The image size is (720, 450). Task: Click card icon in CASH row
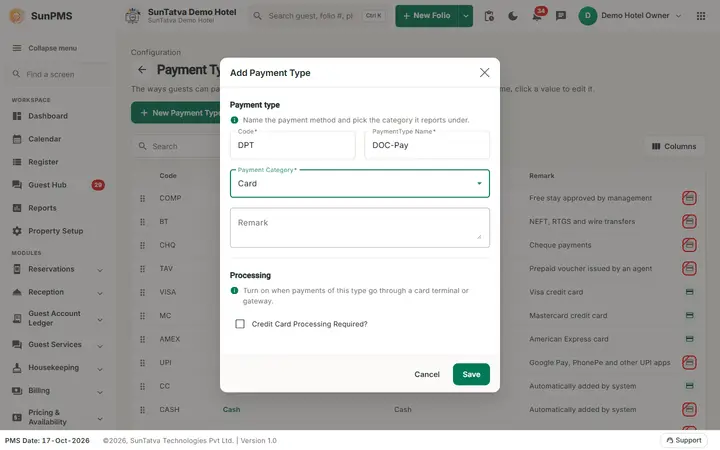[x=689, y=409]
